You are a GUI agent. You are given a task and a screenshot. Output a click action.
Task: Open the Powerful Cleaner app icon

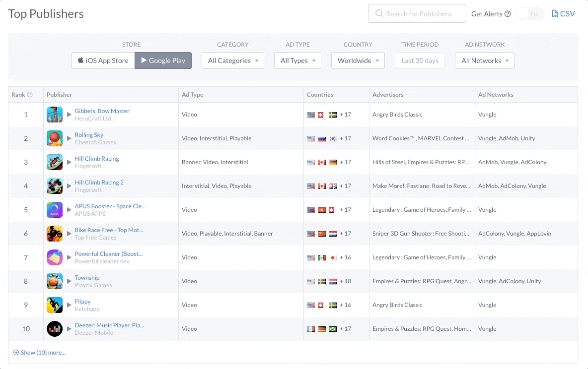tap(54, 257)
